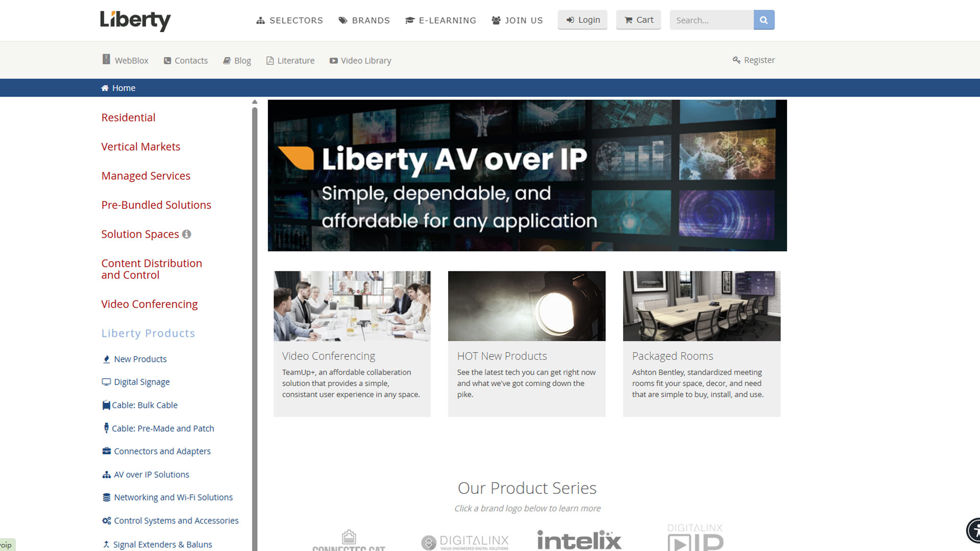The image size is (980, 551).
Task: Click the Liberty AV over IP banner
Action: (527, 176)
